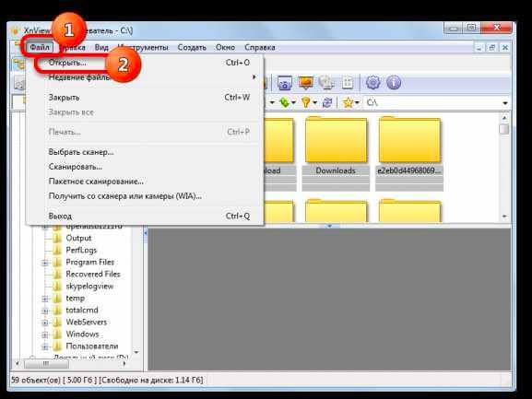Open the dropdown arrow beside the funnel icon
The width and height of the screenshot is (532, 399).
(x=314, y=102)
